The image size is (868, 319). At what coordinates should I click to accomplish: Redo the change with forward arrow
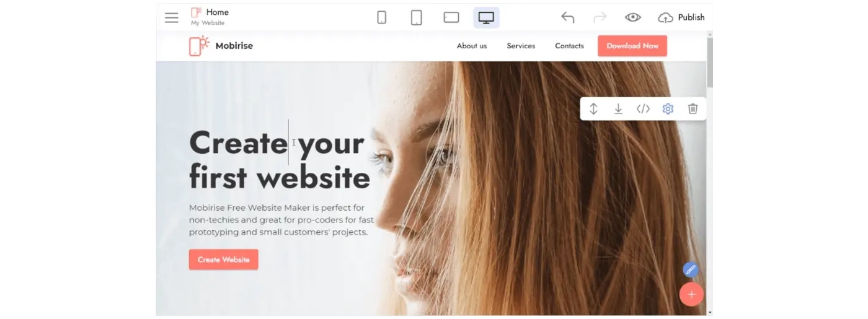pos(600,17)
